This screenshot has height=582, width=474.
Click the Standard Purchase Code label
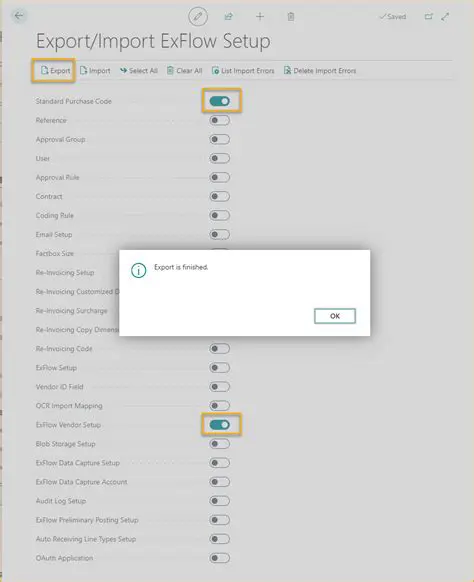coord(73,101)
